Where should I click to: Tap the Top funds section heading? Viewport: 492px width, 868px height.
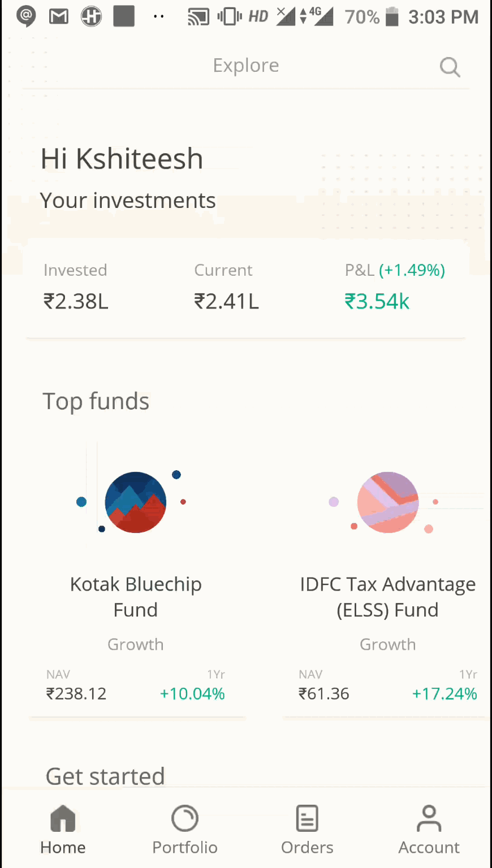tap(96, 401)
